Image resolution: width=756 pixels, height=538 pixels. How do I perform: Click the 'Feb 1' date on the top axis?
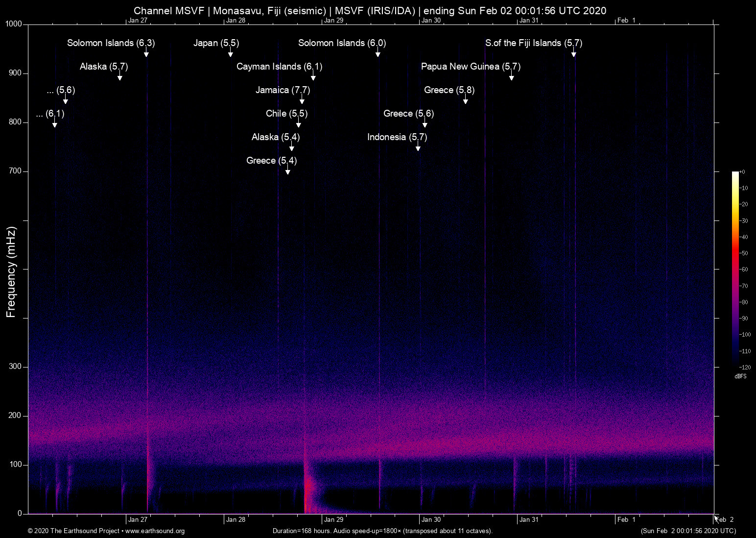(x=626, y=20)
